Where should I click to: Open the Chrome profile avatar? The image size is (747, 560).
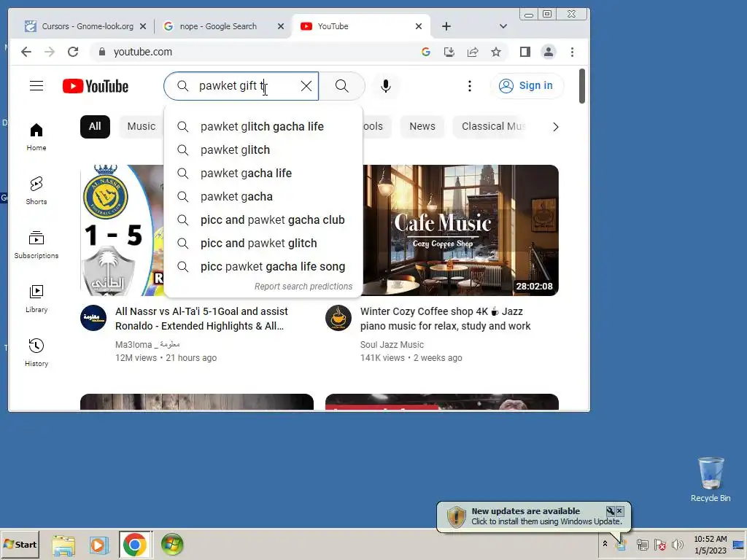549,52
